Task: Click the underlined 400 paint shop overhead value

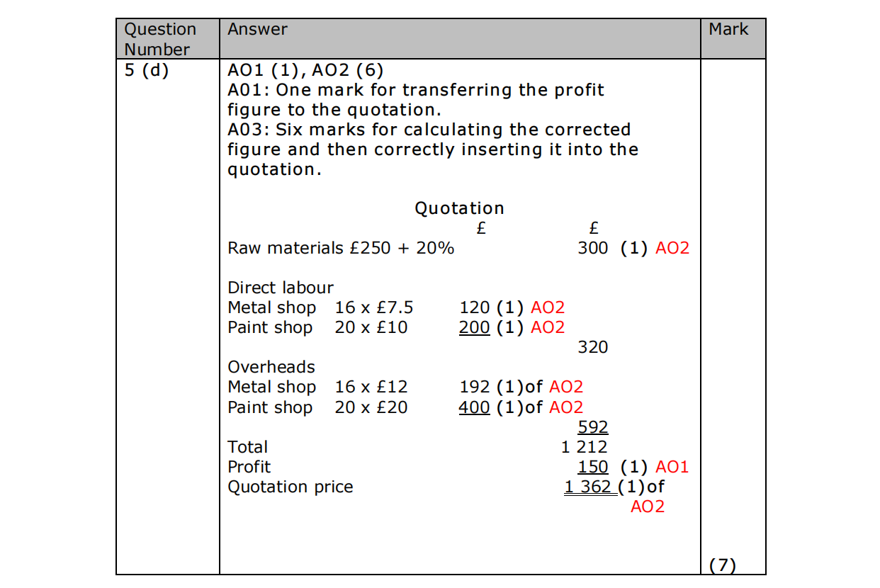Action: 474,407
